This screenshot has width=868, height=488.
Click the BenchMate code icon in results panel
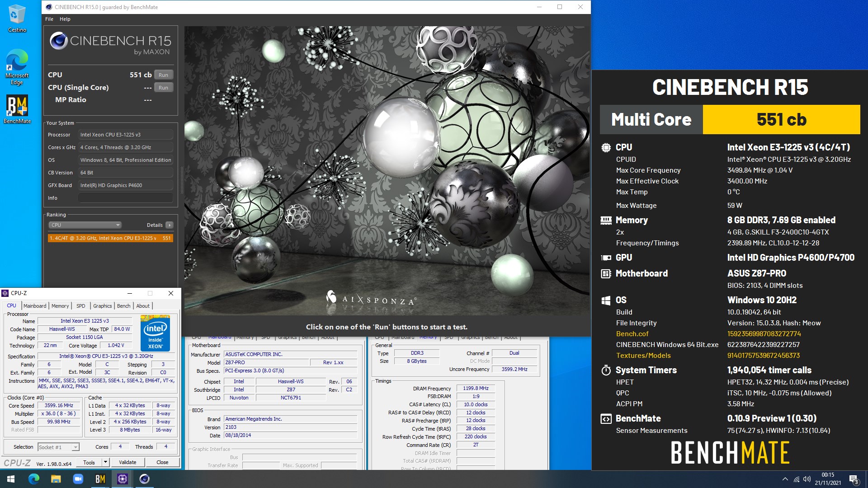pos(606,418)
